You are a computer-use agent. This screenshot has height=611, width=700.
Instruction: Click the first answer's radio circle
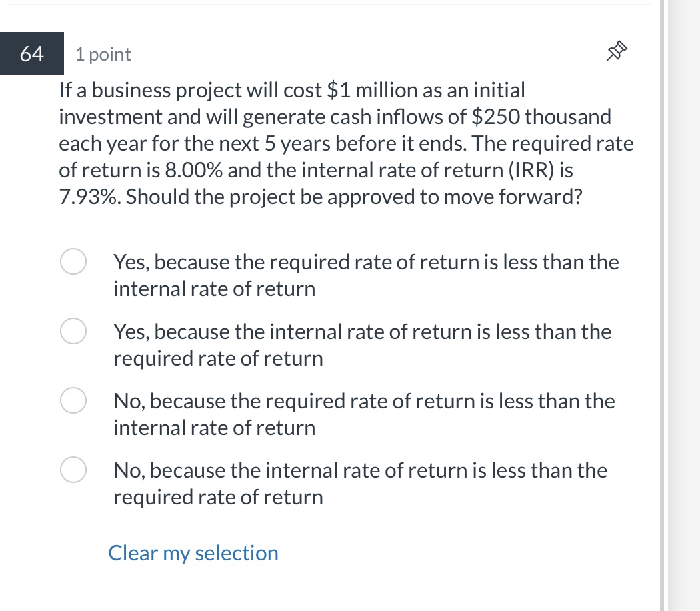point(73,261)
